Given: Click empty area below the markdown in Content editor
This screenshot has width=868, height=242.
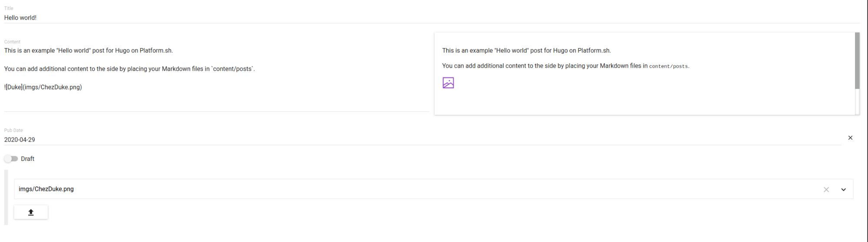Looking at the screenshot, I should pos(217,102).
